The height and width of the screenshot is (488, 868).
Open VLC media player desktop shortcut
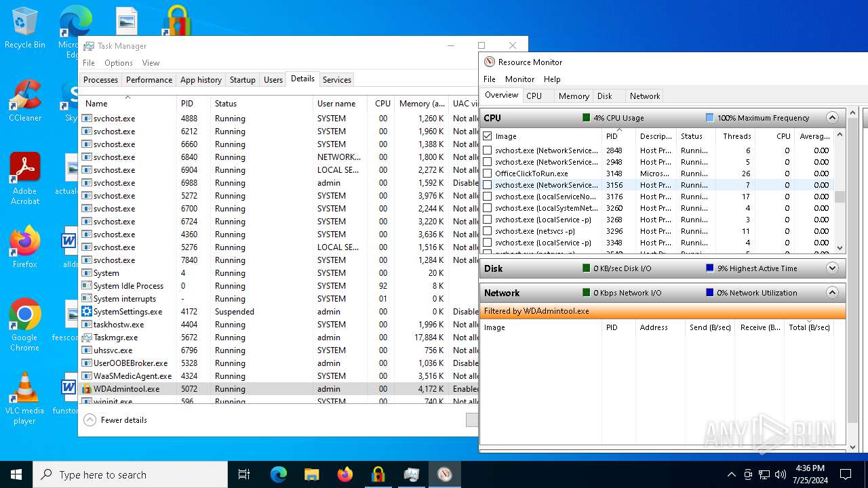click(24, 399)
